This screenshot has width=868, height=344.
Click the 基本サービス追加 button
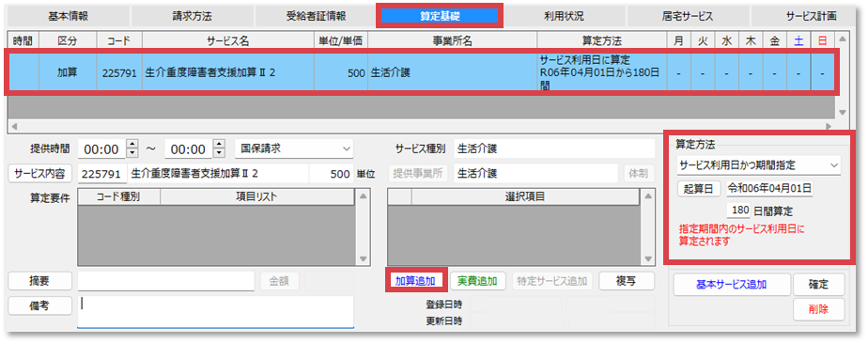pos(731,285)
